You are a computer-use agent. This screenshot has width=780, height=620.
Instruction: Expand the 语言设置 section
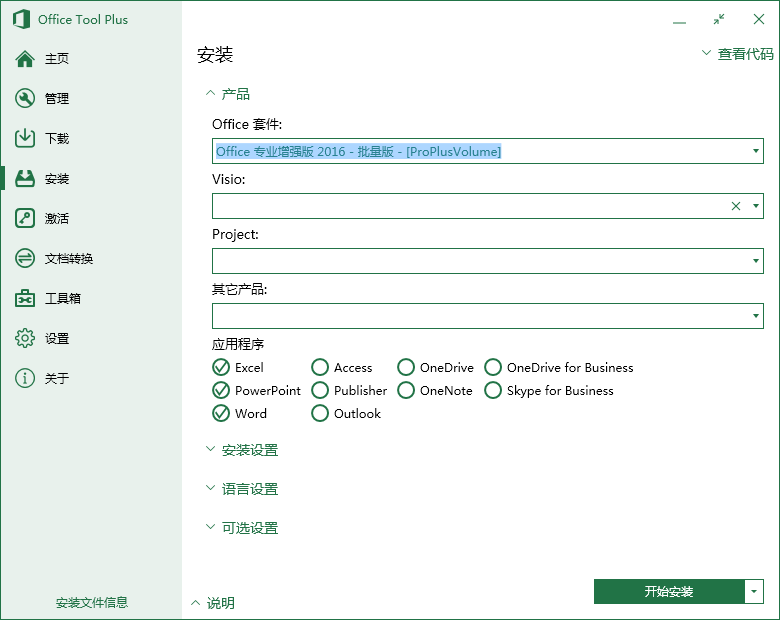[x=249, y=490]
